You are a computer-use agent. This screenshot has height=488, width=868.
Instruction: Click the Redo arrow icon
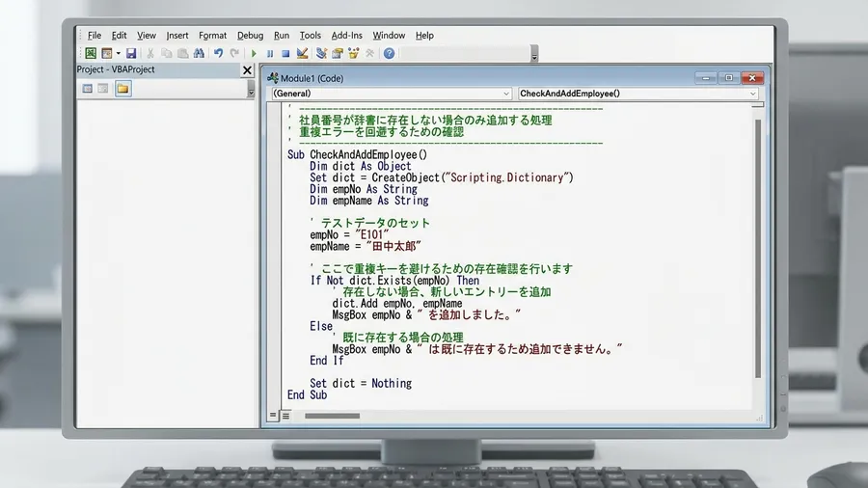coord(234,53)
